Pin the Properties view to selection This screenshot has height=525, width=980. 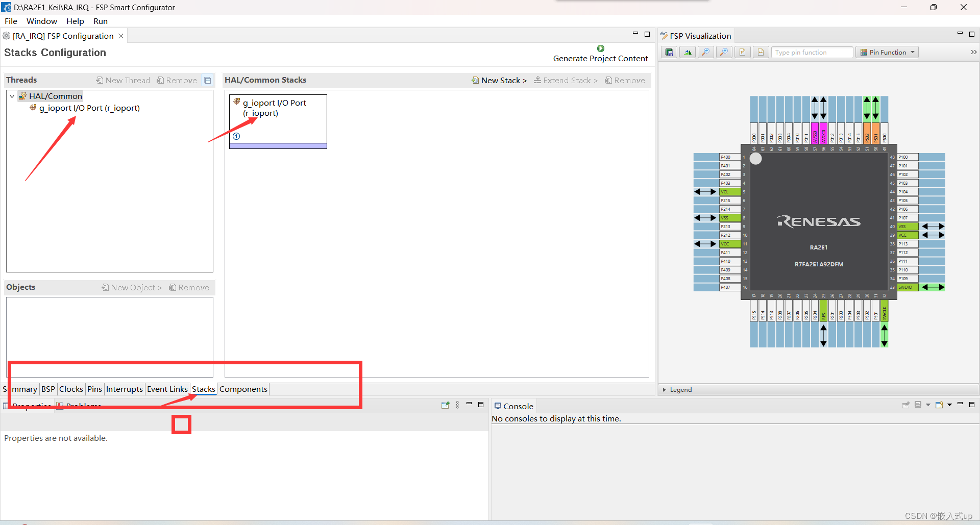pyautogui.click(x=446, y=405)
